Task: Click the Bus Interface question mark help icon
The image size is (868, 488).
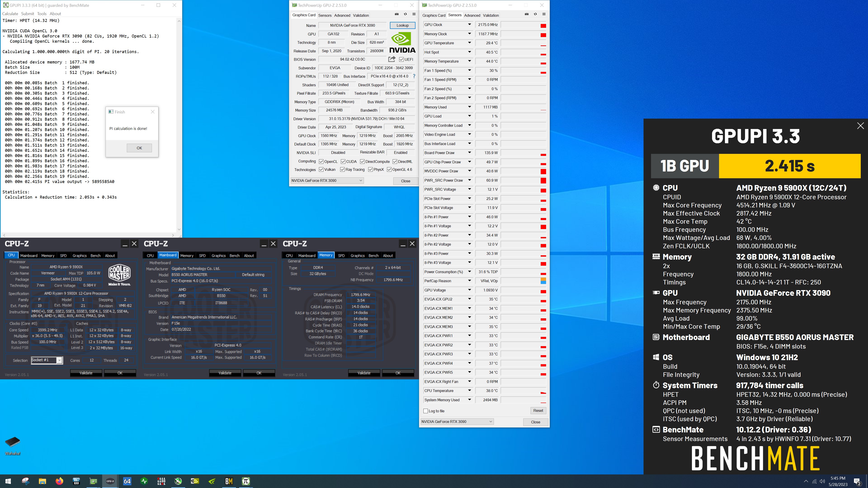Action: click(x=414, y=76)
